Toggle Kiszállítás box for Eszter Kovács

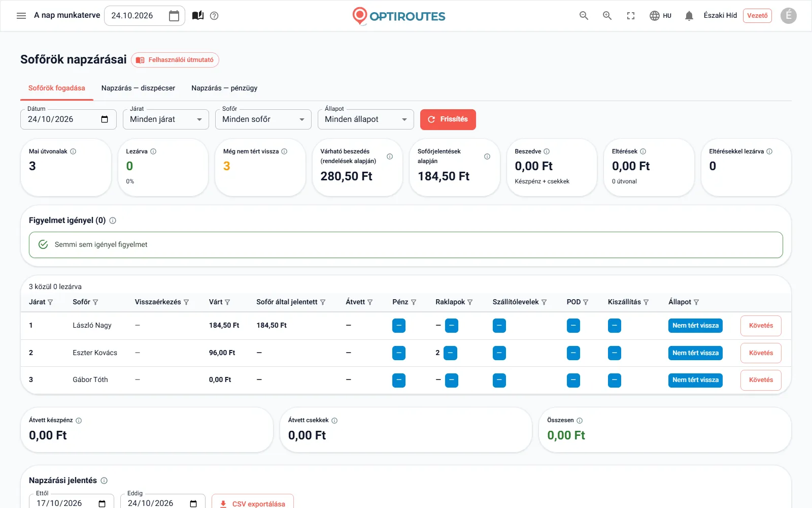click(615, 353)
